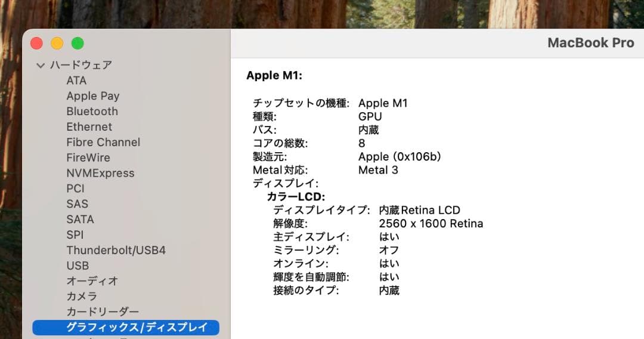
Task: Open the Apple Pay hardware entry
Action: (93, 95)
